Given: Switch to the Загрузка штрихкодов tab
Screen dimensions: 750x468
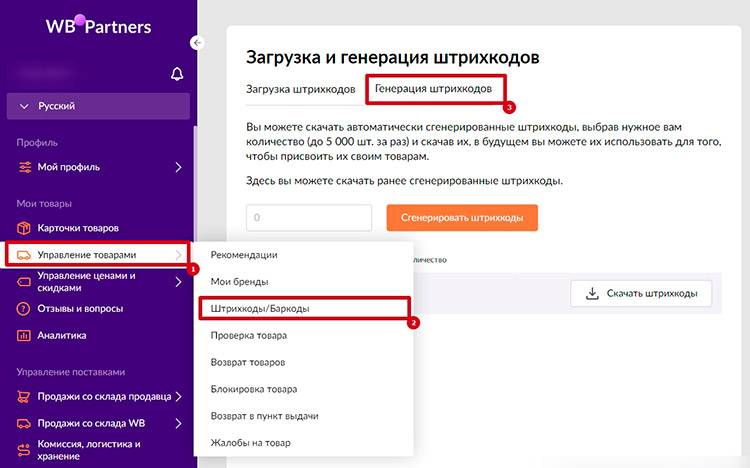Looking at the screenshot, I should [x=300, y=89].
